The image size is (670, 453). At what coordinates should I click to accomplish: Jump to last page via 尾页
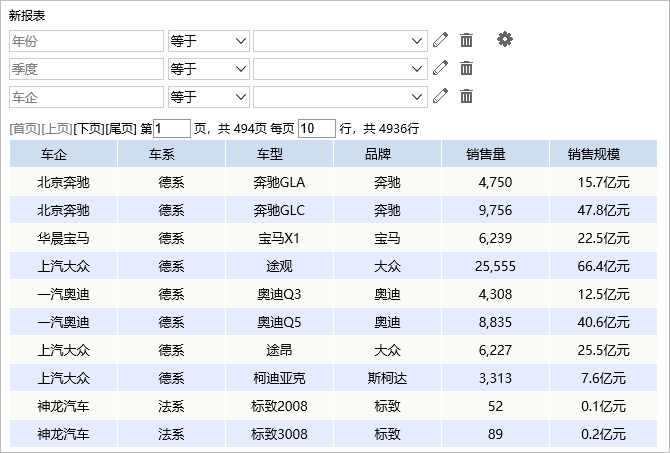click(120, 128)
